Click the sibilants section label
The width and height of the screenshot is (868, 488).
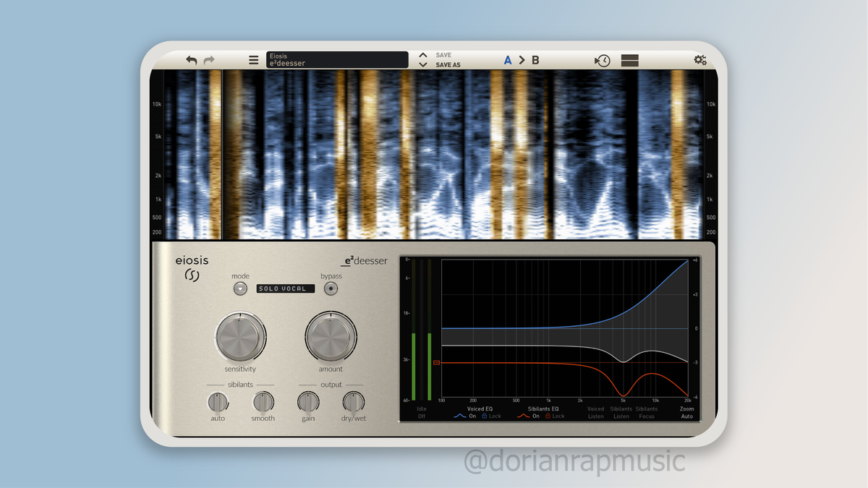coord(239,385)
